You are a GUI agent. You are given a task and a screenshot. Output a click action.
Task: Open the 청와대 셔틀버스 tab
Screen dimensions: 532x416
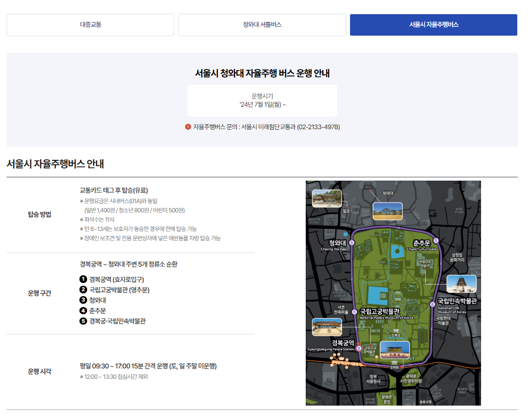pyautogui.click(x=261, y=25)
